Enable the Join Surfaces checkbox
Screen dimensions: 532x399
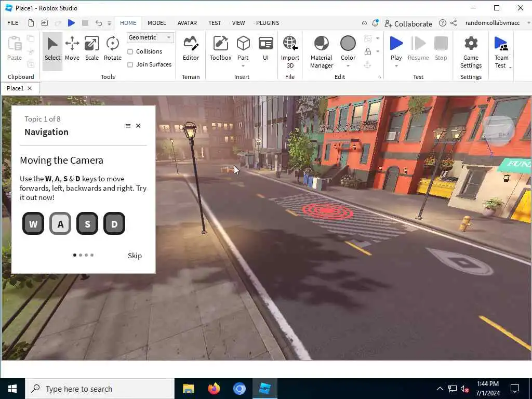coord(130,64)
